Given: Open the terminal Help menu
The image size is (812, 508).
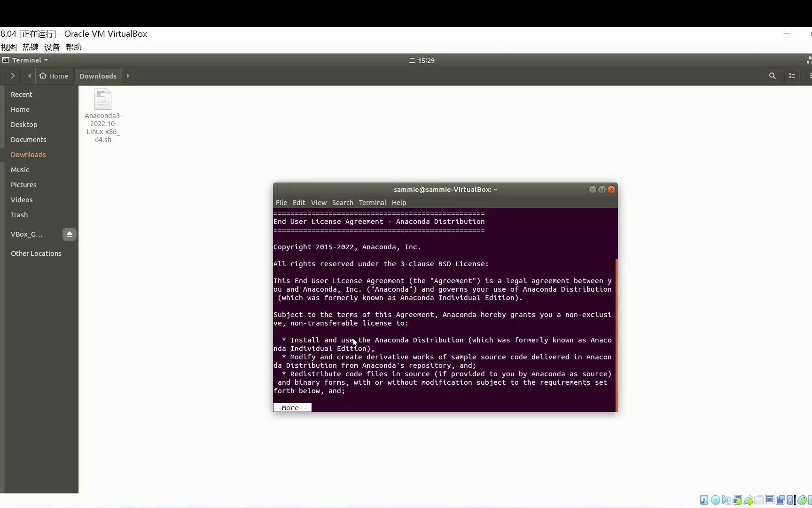Looking at the screenshot, I should (x=399, y=203).
